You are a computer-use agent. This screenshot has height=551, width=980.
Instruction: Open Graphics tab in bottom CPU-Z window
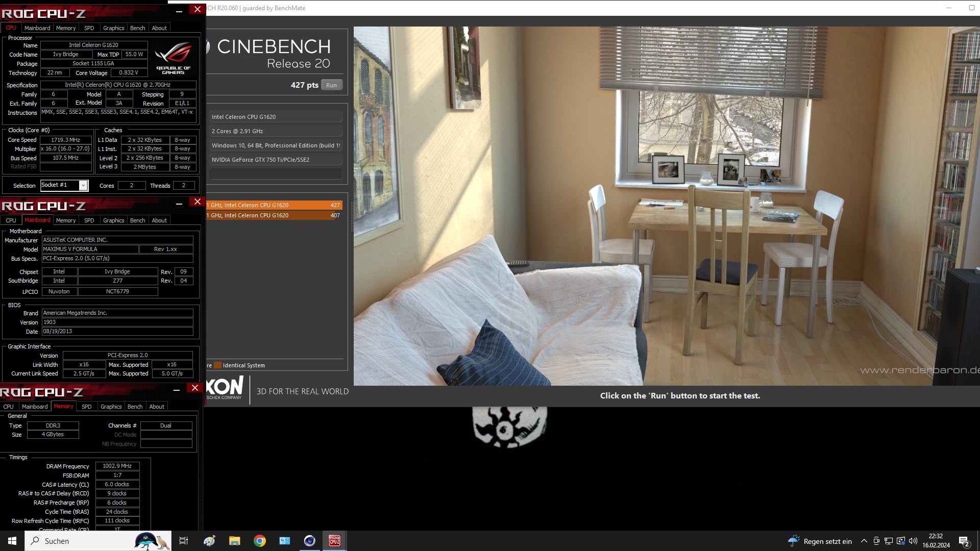tap(111, 407)
